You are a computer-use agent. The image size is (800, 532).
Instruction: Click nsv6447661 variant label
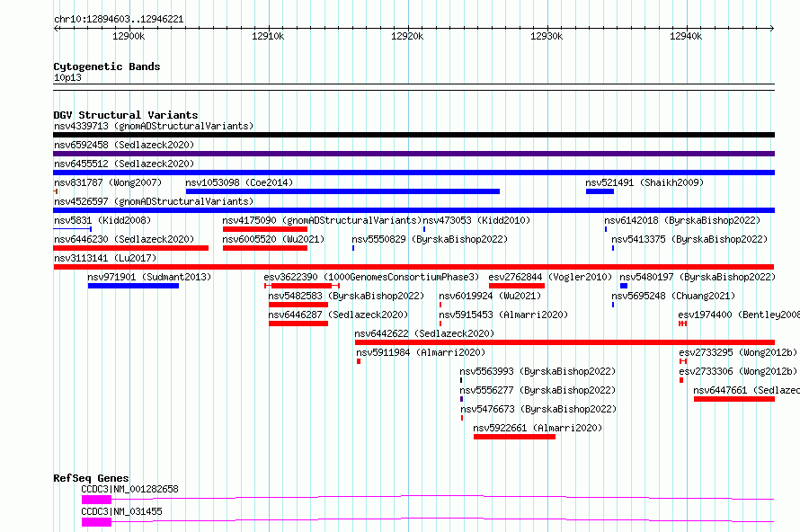[x=746, y=390]
